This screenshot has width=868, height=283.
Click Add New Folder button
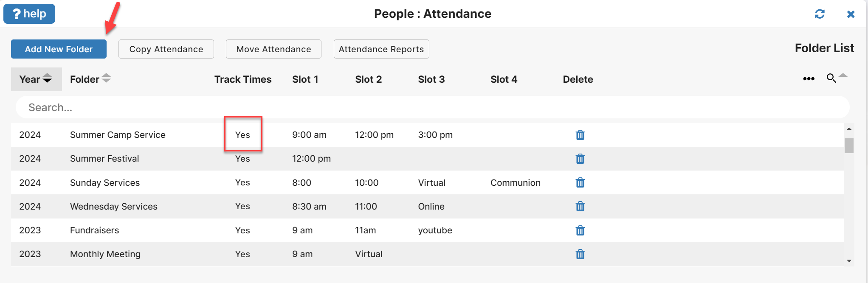(x=59, y=49)
